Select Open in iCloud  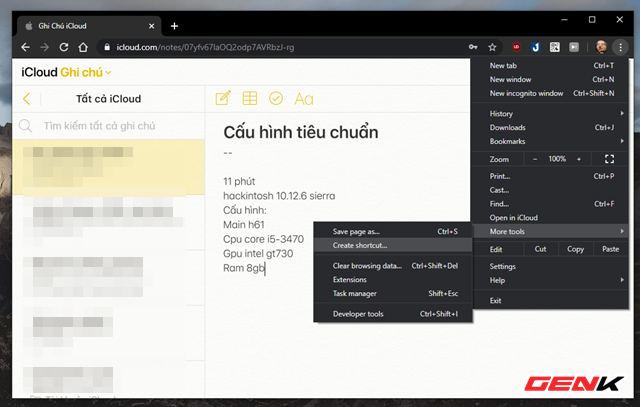click(x=549, y=218)
